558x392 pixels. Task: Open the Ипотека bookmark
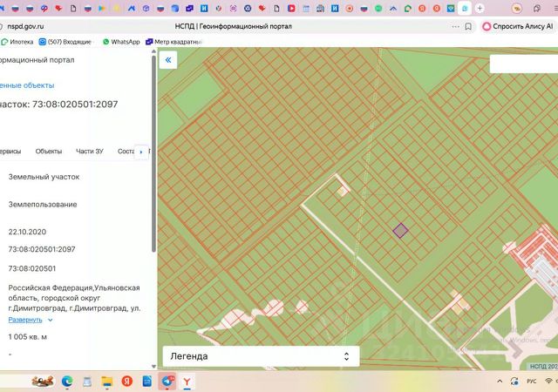pos(17,42)
